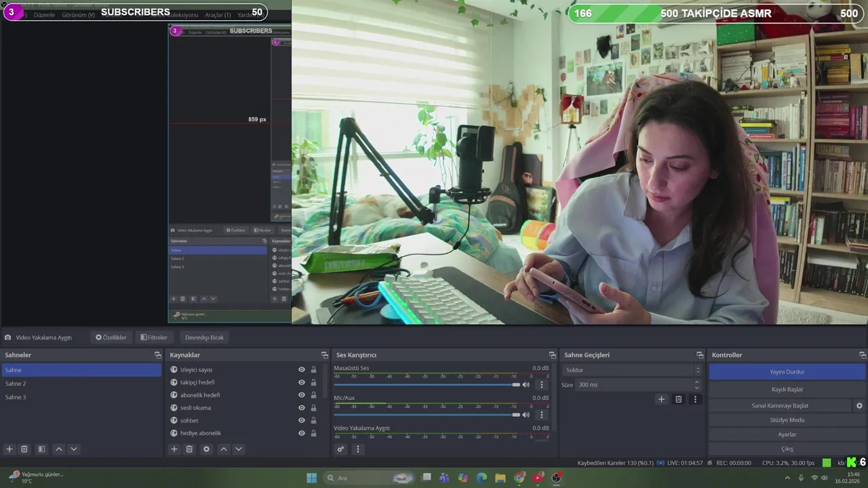Hide takipçi hedefi source
This screenshot has width=868, height=488.
302,382
